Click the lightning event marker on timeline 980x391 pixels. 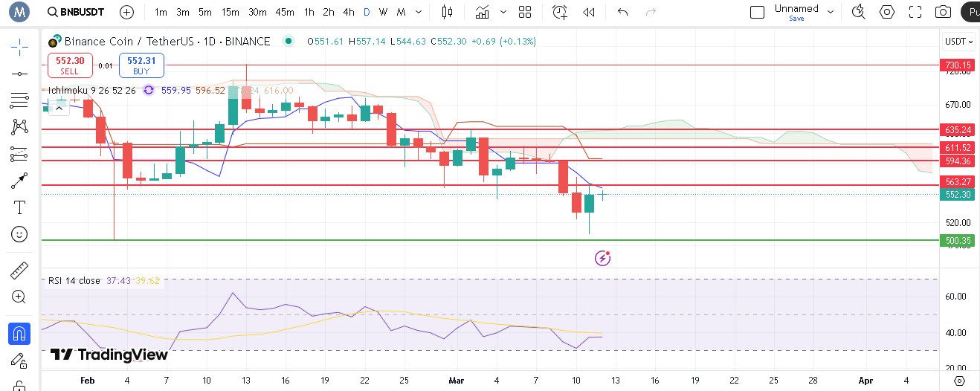tap(603, 258)
